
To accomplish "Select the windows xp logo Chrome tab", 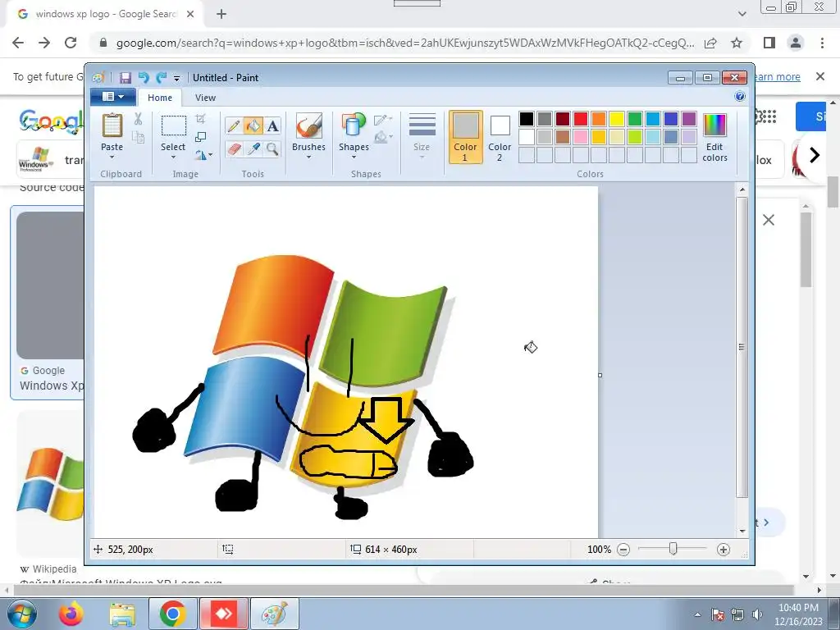I will (106, 15).
